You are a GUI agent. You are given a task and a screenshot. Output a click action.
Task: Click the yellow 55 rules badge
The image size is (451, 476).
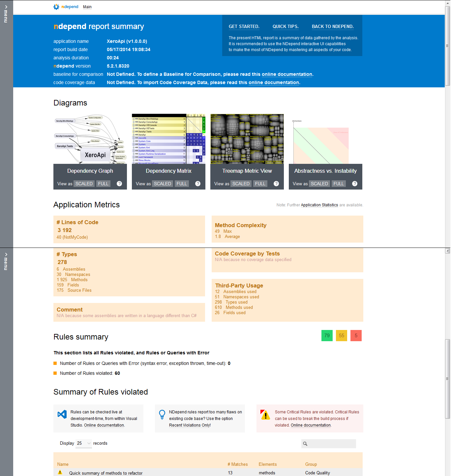point(342,336)
